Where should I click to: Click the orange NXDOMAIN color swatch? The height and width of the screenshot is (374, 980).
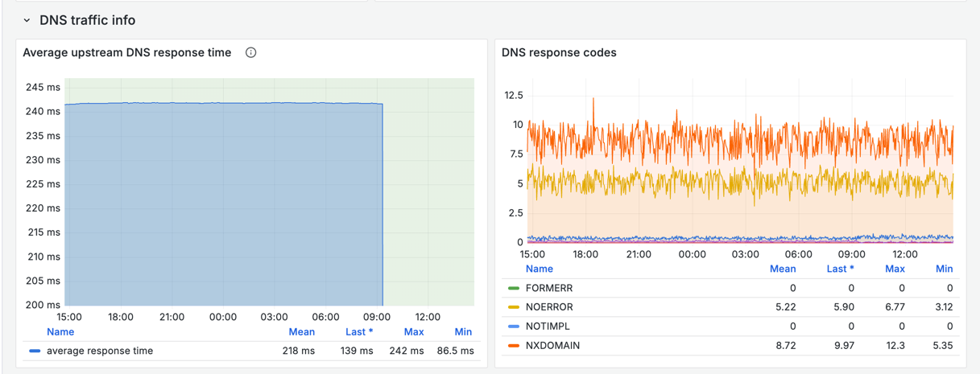click(514, 346)
